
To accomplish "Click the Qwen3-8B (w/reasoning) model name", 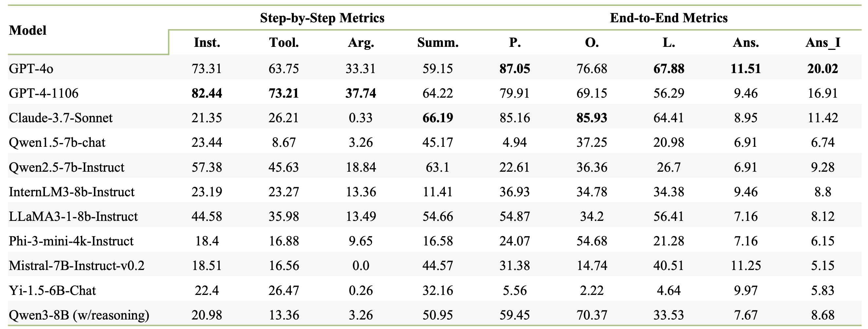I will click(x=79, y=315).
